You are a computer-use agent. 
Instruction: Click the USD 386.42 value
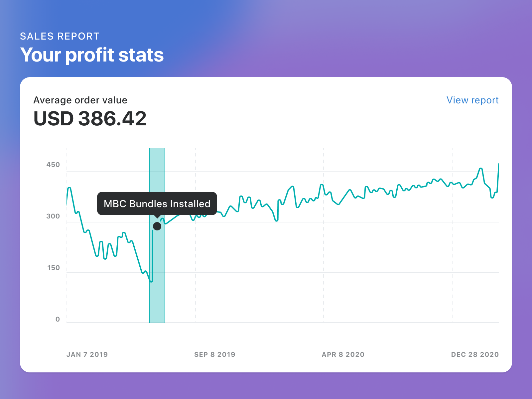click(90, 119)
